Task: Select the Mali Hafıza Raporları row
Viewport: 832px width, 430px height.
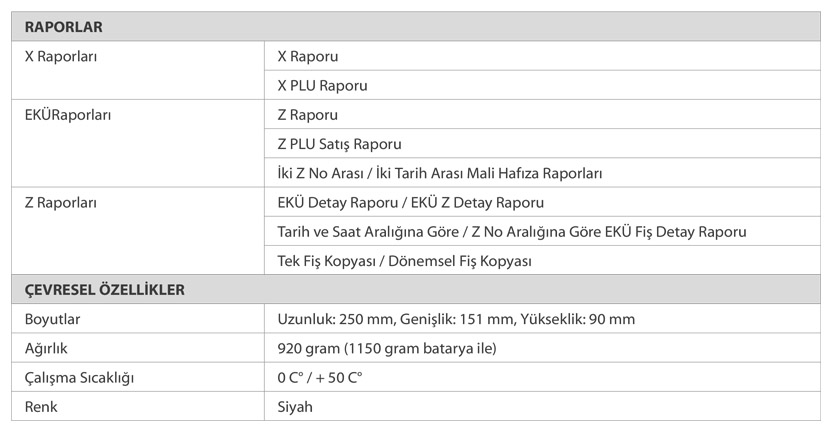Action: point(439,173)
